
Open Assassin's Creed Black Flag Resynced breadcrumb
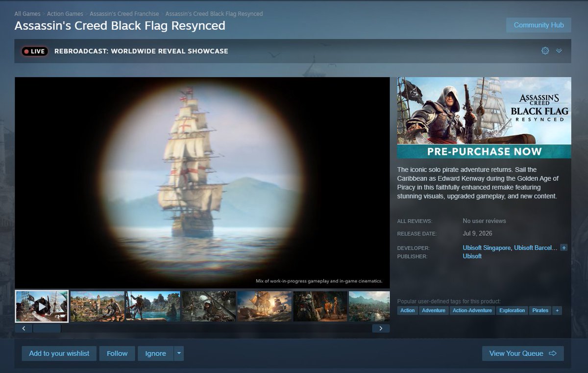(x=214, y=14)
